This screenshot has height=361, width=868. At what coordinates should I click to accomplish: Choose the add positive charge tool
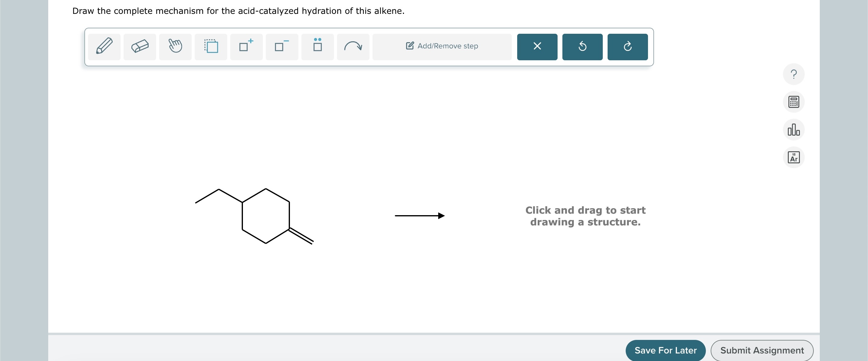click(x=246, y=46)
